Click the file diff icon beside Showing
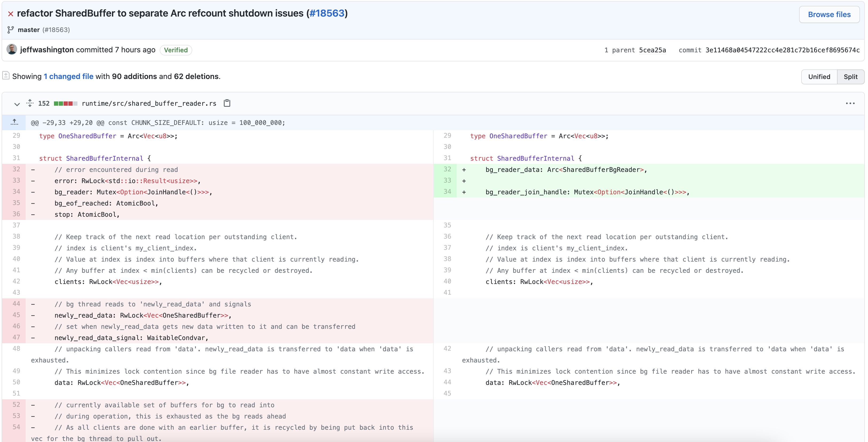 [6, 76]
